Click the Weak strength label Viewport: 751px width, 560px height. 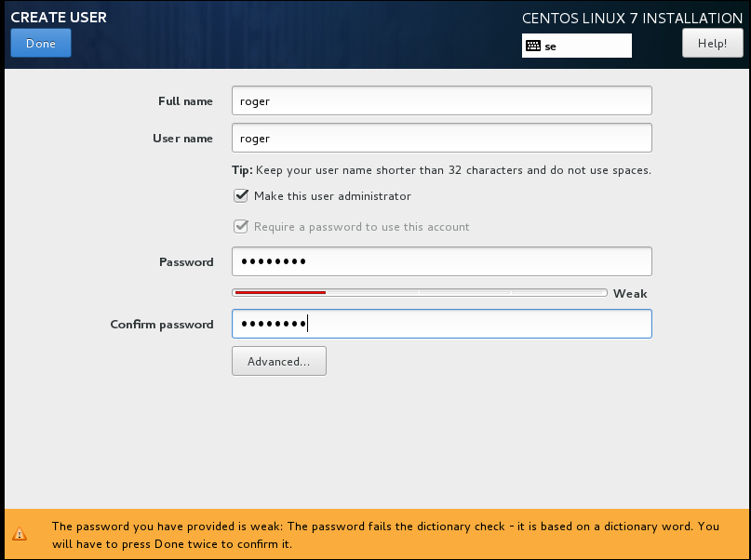click(x=630, y=293)
